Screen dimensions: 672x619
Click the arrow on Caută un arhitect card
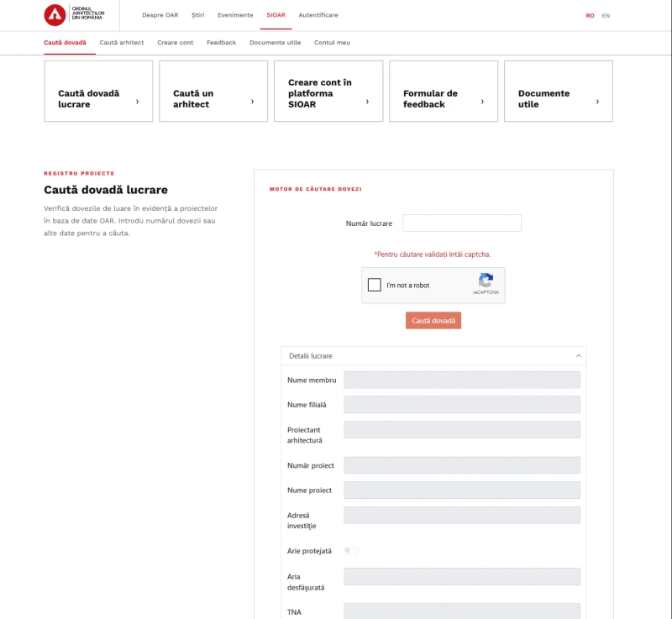point(253,102)
